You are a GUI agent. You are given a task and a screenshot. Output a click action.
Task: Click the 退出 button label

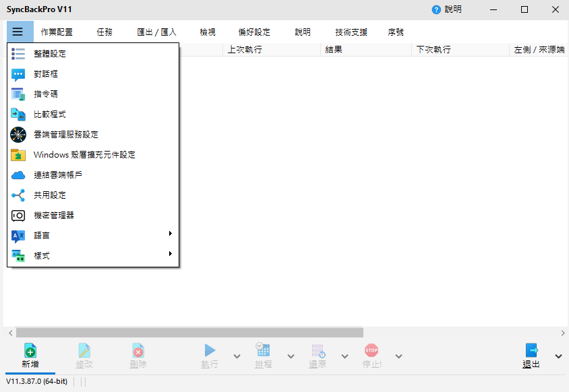[x=531, y=364]
